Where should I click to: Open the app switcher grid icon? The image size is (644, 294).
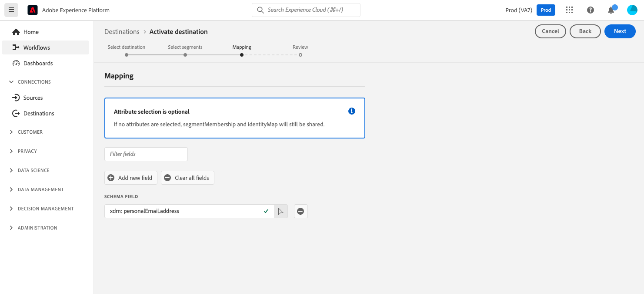click(569, 10)
